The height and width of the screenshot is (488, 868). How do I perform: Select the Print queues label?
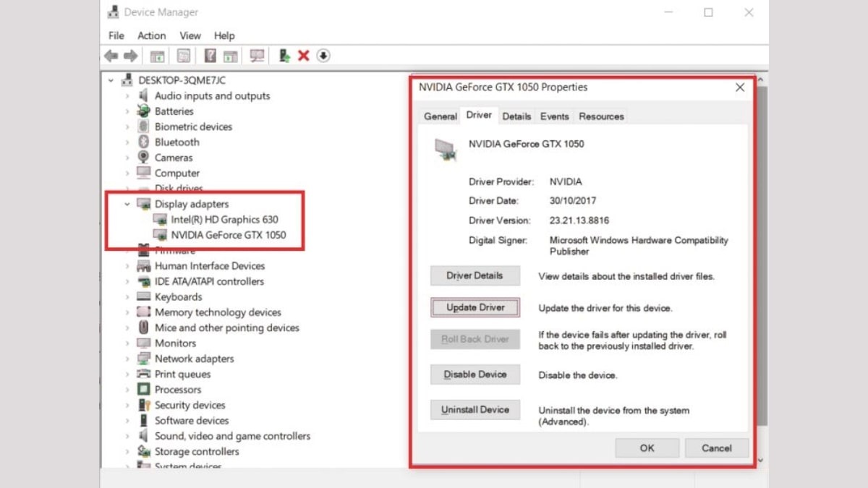click(x=182, y=374)
